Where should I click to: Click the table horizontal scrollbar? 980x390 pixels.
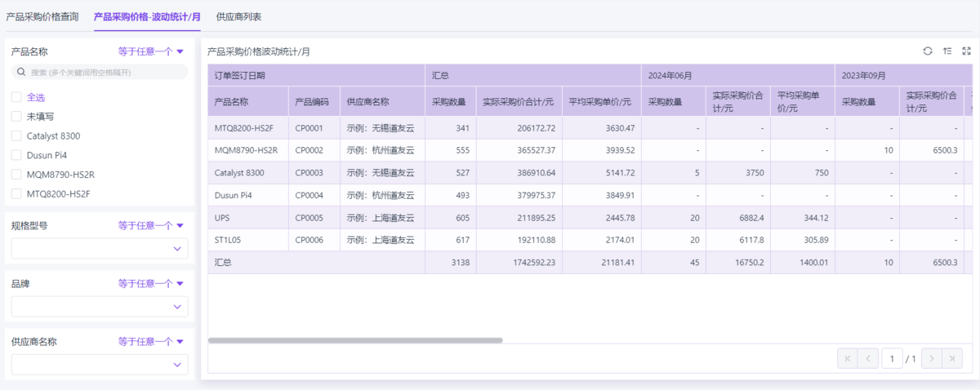[355, 340]
